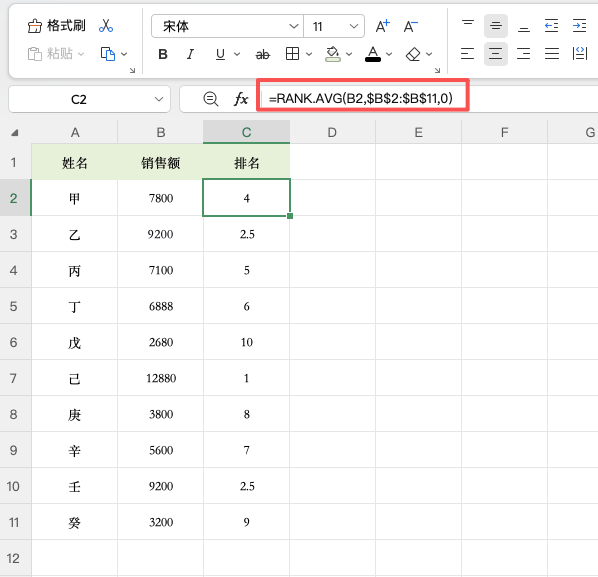
Task: Toggle vertical middle alignment
Action: point(496,26)
